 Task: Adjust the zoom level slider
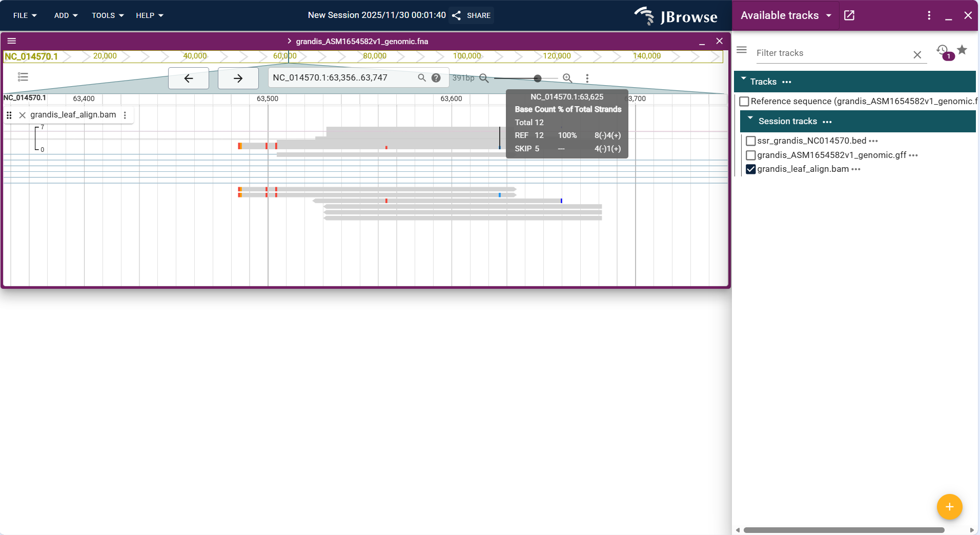click(537, 78)
